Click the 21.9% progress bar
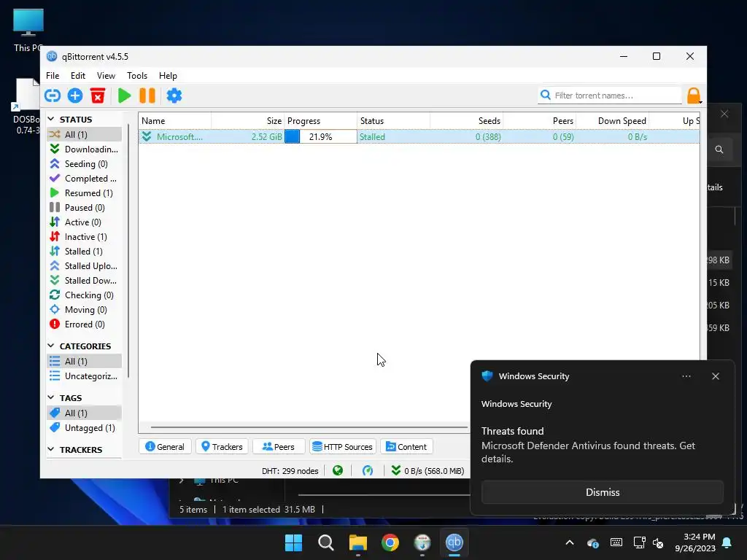 (x=321, y=136)
